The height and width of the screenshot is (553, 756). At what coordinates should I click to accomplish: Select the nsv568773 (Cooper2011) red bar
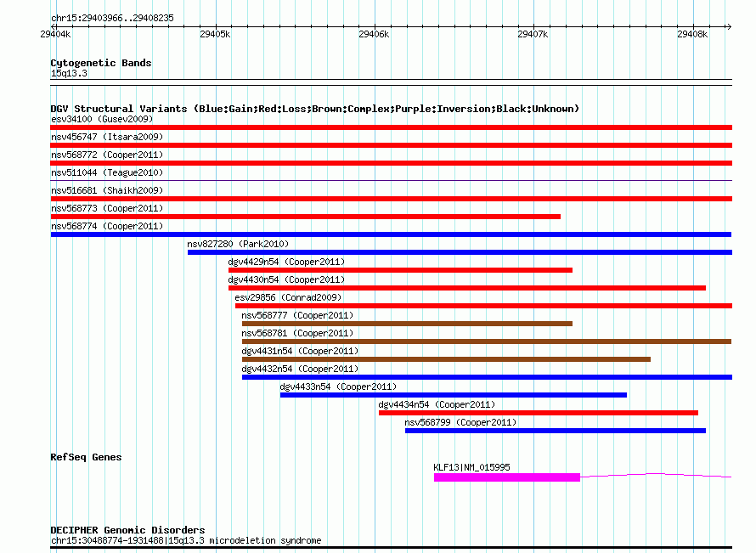[305, 217]
